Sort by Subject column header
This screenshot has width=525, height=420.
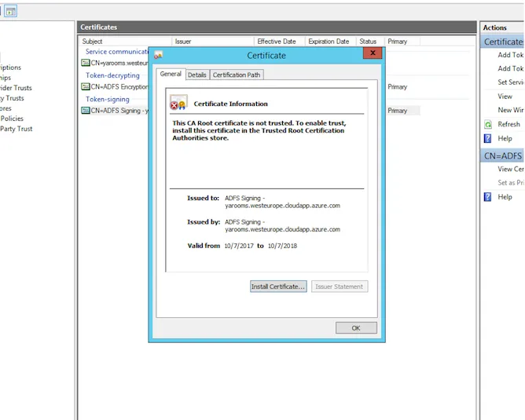click(93, 42)
